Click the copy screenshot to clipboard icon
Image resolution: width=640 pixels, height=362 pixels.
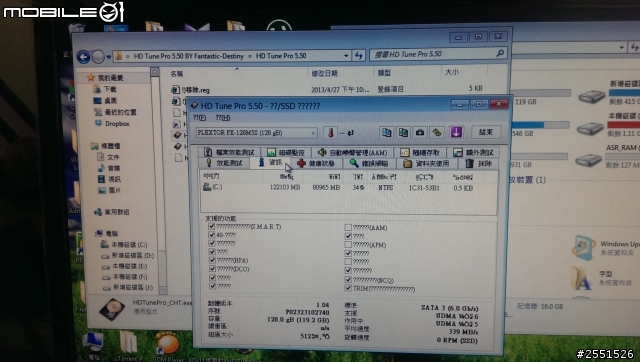pos(403,132)
